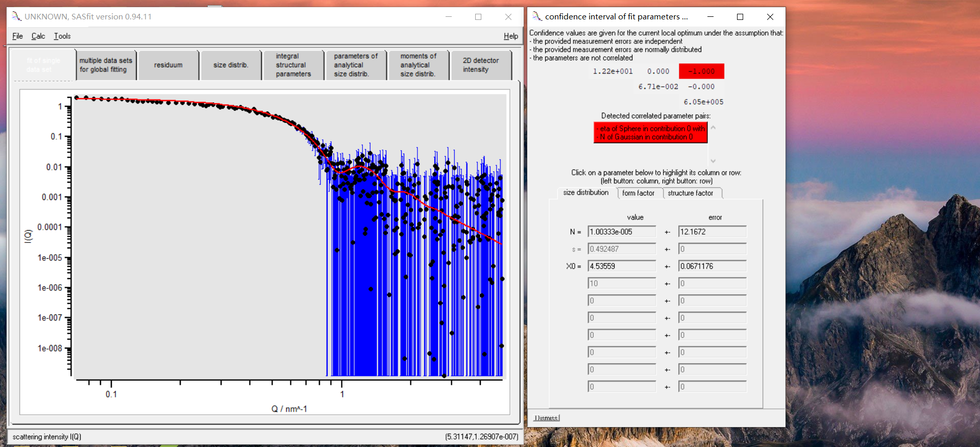Image resolution: width=980 pixels, height=447 pixels.
Task: Open the File menu
Action: point(17,36)
